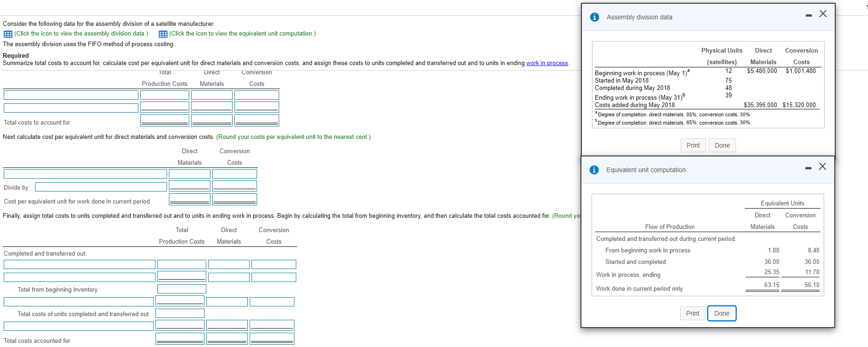Click '$5,480,000' beginning direct materials value
The height and width of the screenshot is (347, 868).
coord(762,71)
